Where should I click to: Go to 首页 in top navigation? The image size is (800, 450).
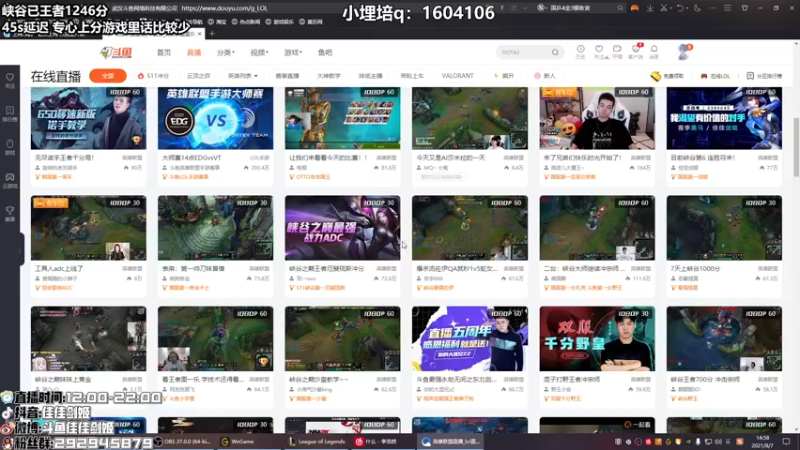point(164,53)
